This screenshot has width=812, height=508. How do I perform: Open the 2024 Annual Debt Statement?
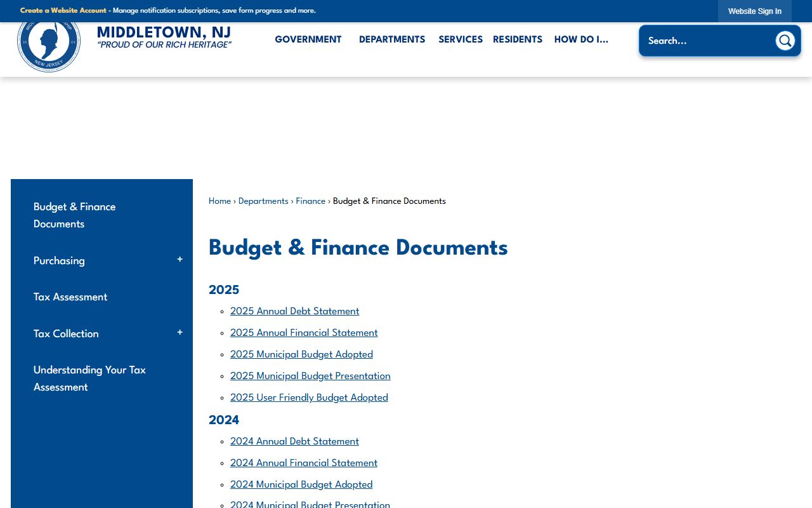click(294, 441)
